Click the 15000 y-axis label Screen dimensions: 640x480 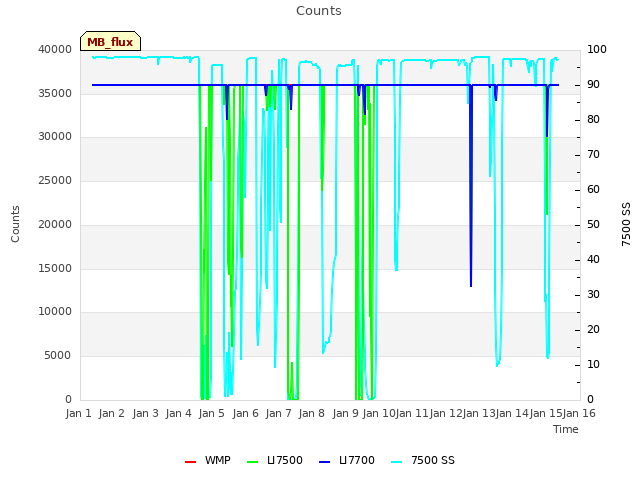pos(55,268)
